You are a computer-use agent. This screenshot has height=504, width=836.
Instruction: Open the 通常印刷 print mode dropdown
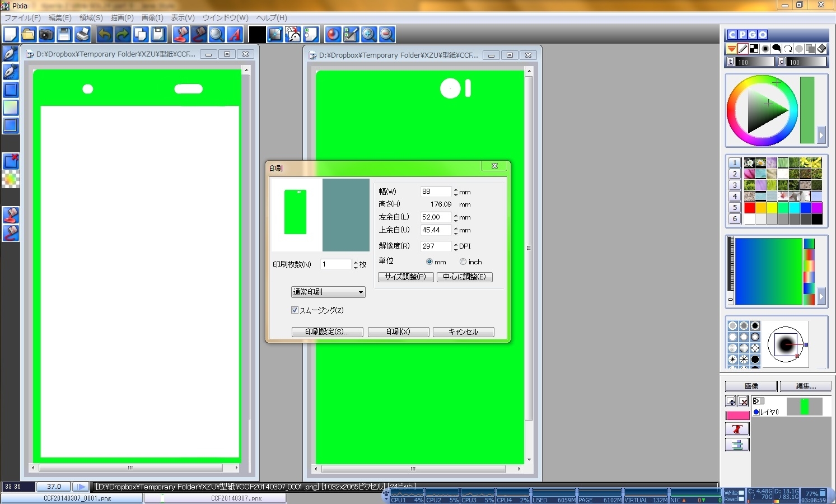(x=328, y=292)
